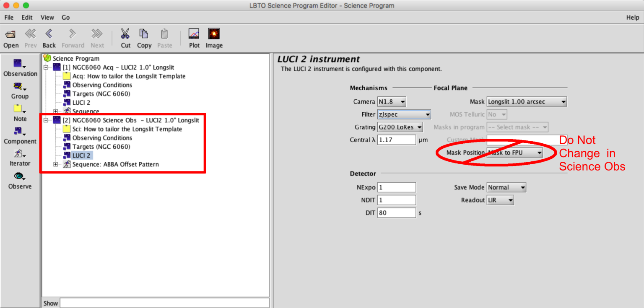
Task: Open the Camera N1.8 dropdown
Action: (x=392, y=101)
